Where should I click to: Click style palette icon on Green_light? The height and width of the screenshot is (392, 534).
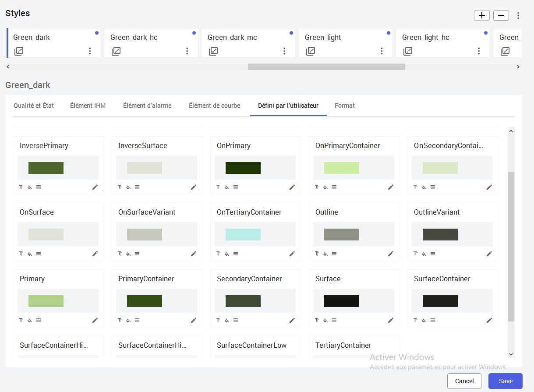pyautogui.click(x=311, y=51)
